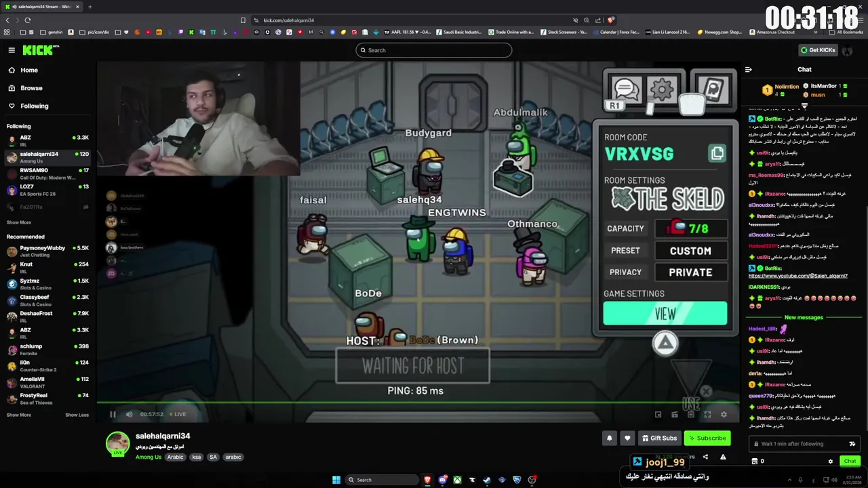
Task: Open DeshaeFrost recommended channel
Action: tap(47, 317)
